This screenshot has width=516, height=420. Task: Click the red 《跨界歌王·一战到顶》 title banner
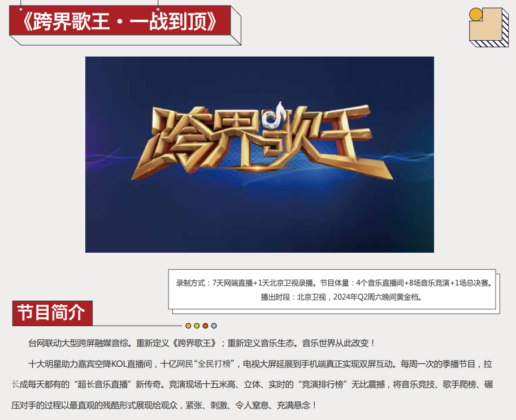(x=120, y=20)
